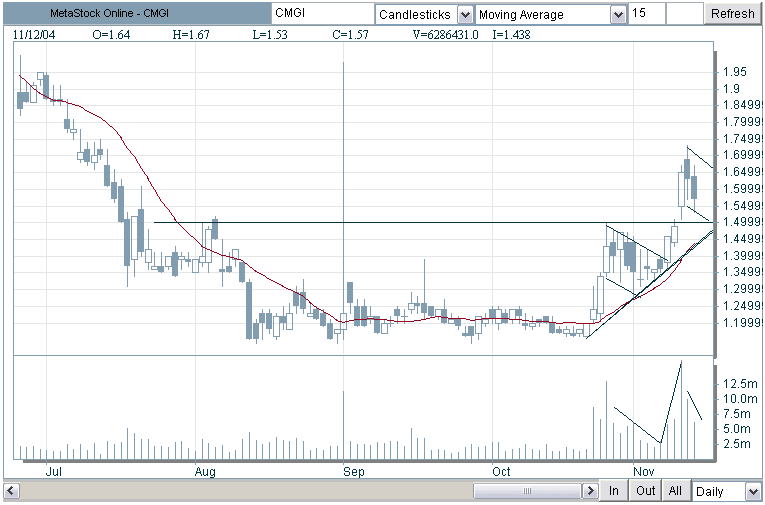This screenshot has height=505, width=765.
Task: Click the 2.5m volume axis label
Action: click(x=737, y=444)
